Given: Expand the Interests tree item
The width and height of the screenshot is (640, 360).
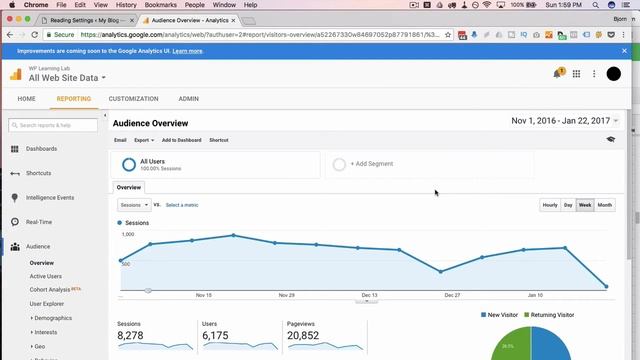Looking at the screenshot, I should (x=44, y=332).
